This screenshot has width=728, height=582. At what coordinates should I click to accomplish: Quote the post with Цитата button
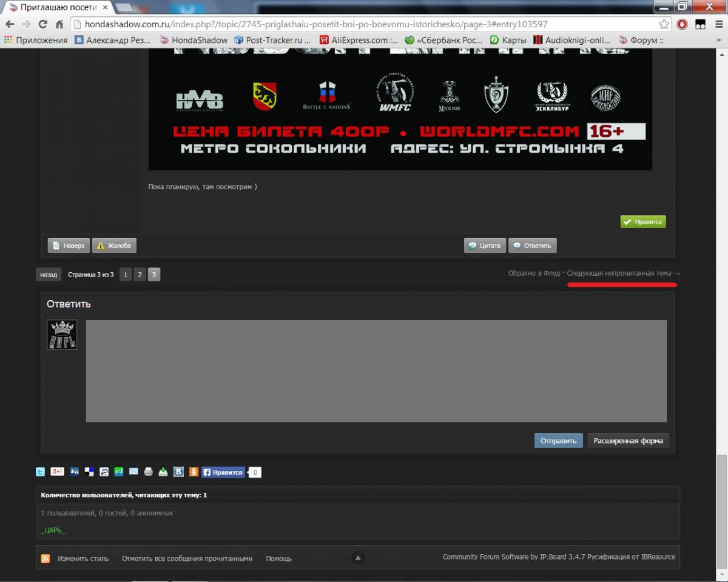[485, 246]
